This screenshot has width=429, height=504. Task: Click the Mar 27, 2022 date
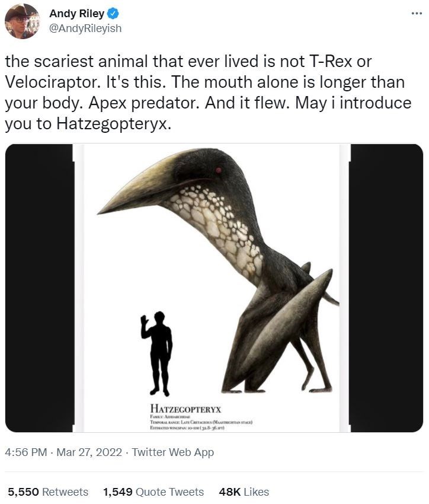point(89,452)
